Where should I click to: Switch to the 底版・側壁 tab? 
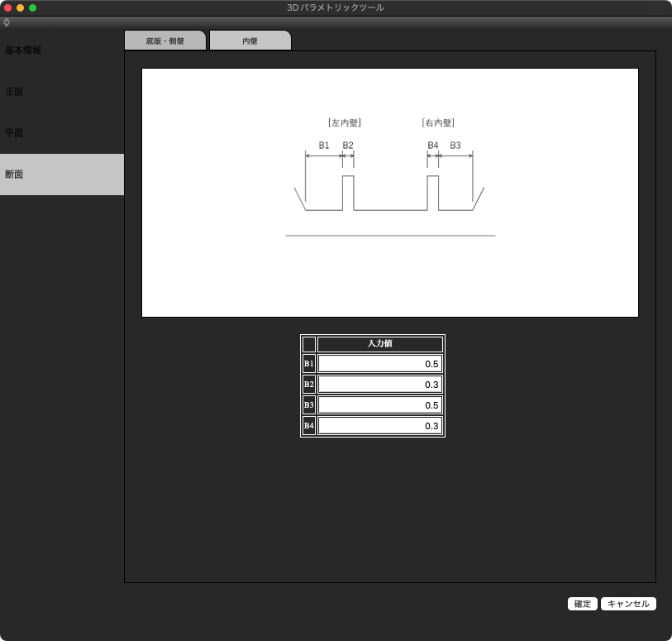[x=164, y=41]
